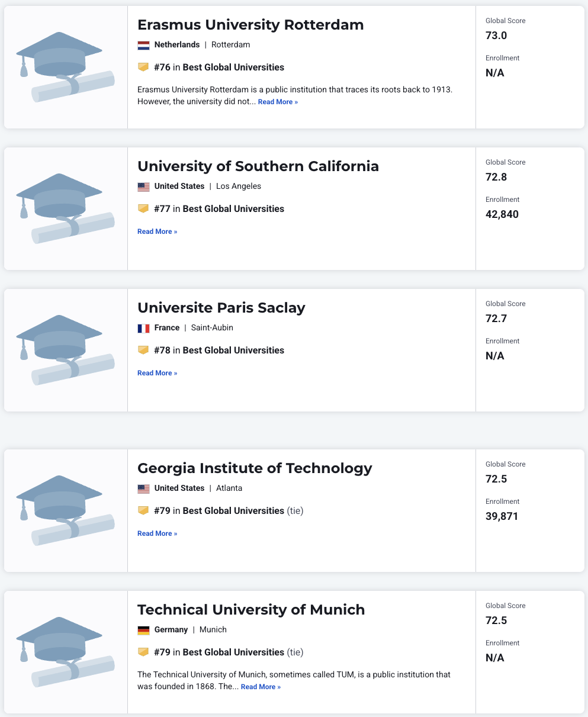This screenshot has width=588, height=717.
Task: Click Georgia Tech's #79 ranking badge icon
Action: tap(143, 511)
